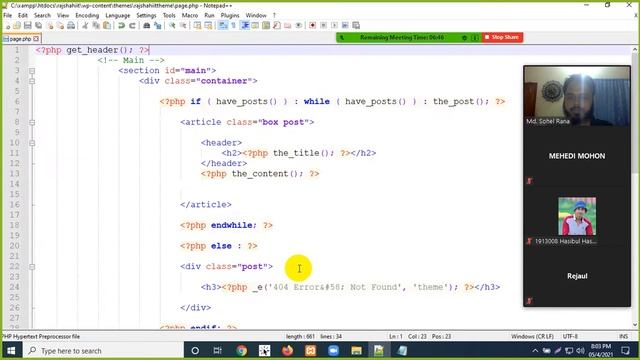Open the user defined language dialog icon
Screen dimensions: 640x360
tap(255, 26)
